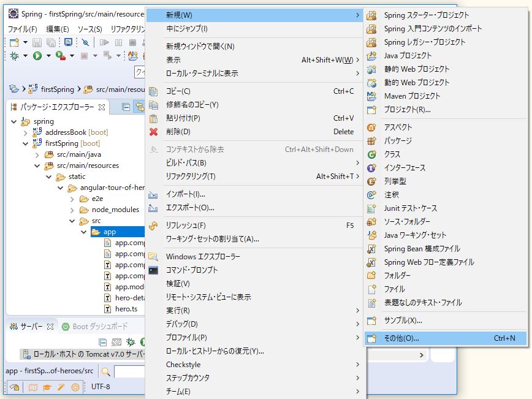Click the Aspect (アスペクト) icon
532x399 pixels.
coord(371,127)
